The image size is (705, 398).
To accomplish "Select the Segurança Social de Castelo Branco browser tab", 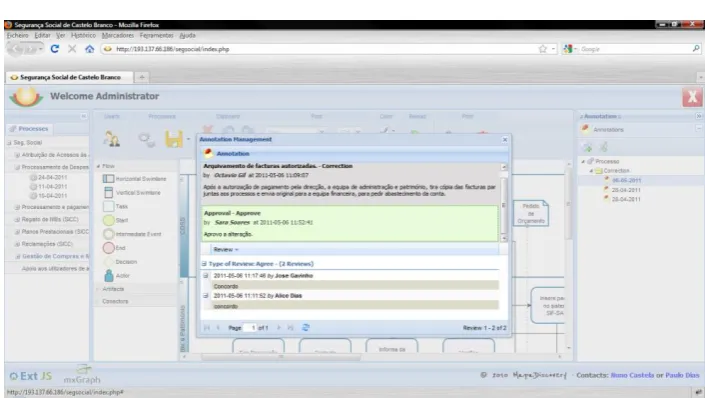I will 69,77.
